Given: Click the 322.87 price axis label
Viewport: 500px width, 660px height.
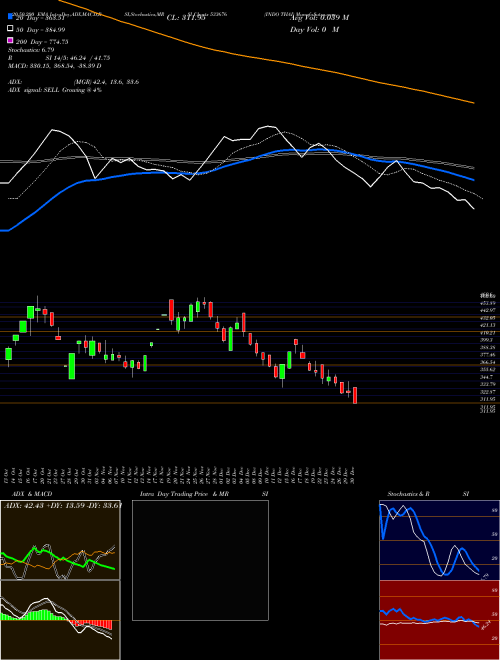Looking at the screenshot, I should [x=488, y=391].
